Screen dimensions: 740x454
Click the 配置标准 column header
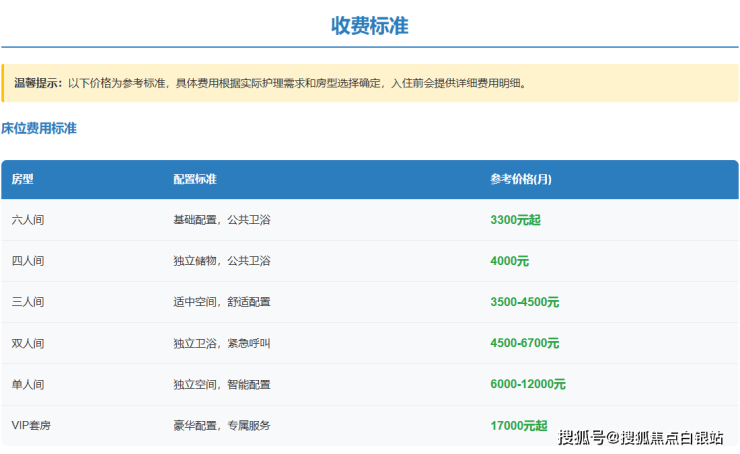(195, 180)
